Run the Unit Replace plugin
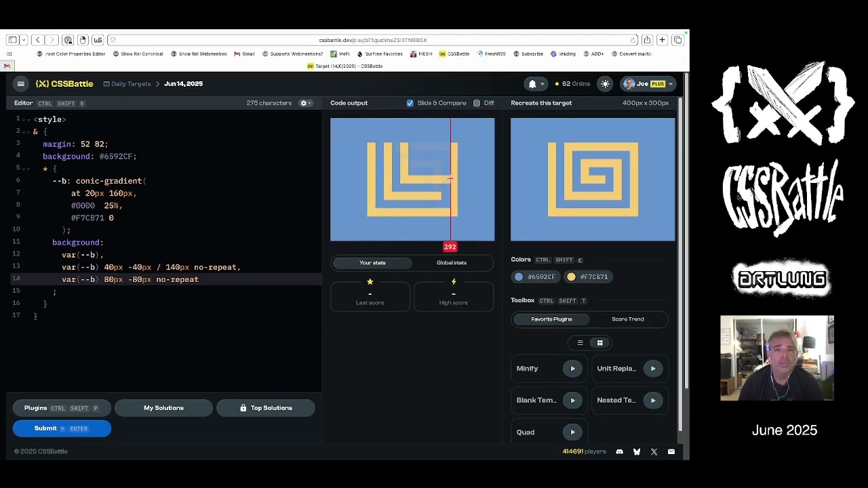Image resolution: width=868 pixels, height=488 pixels. pos(653,369)
